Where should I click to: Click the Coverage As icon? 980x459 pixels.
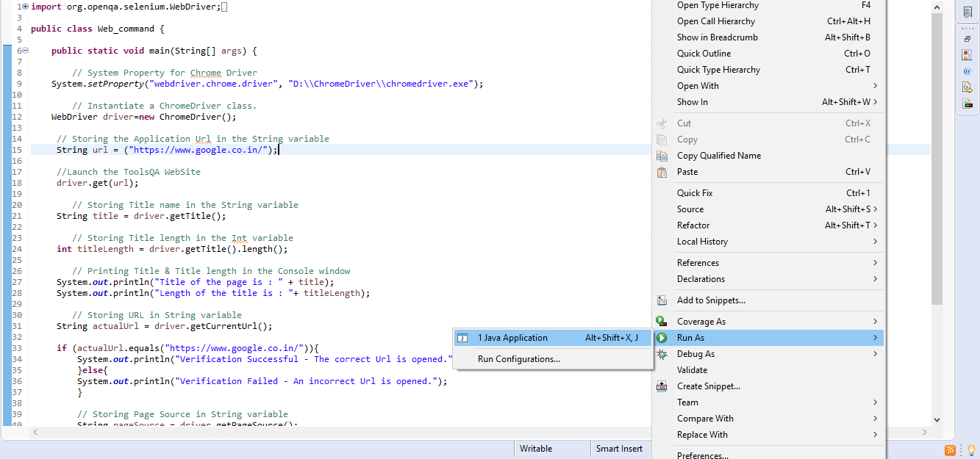coord(662,322)
